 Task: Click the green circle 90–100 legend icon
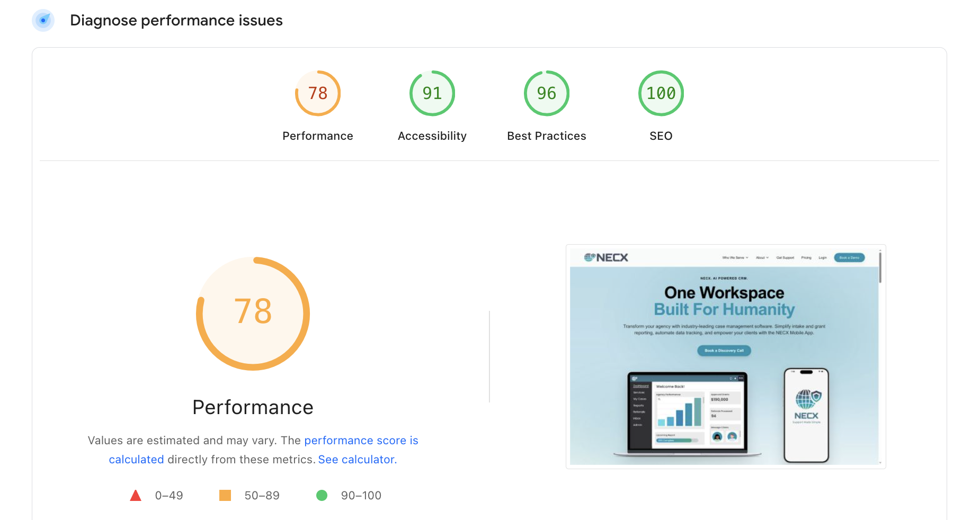tap(322, 496)
